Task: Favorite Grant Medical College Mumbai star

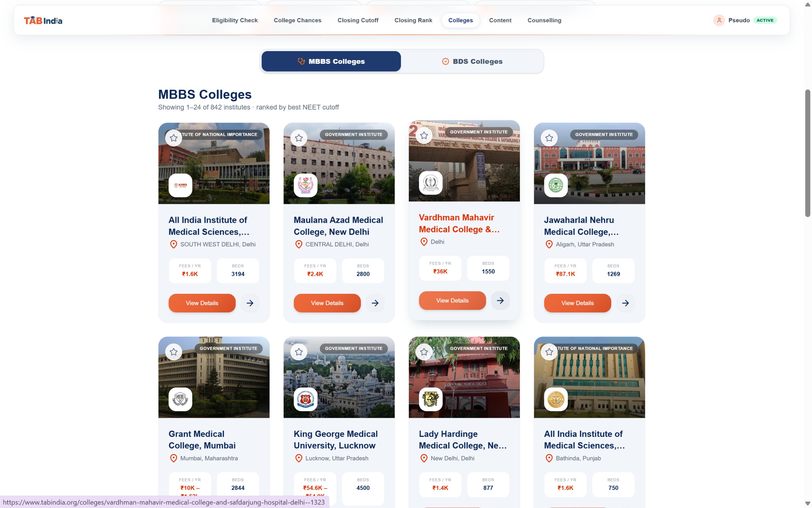Action: [174, 352]
